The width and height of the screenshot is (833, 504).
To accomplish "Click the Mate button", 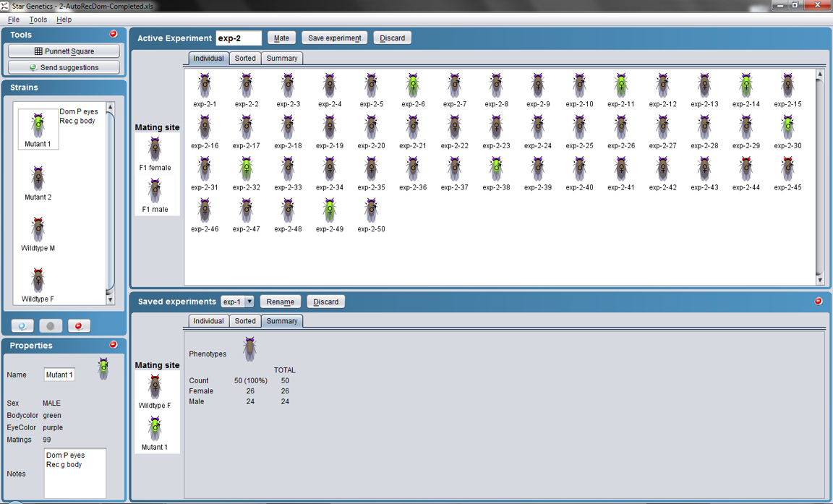I will click(281, 38).
